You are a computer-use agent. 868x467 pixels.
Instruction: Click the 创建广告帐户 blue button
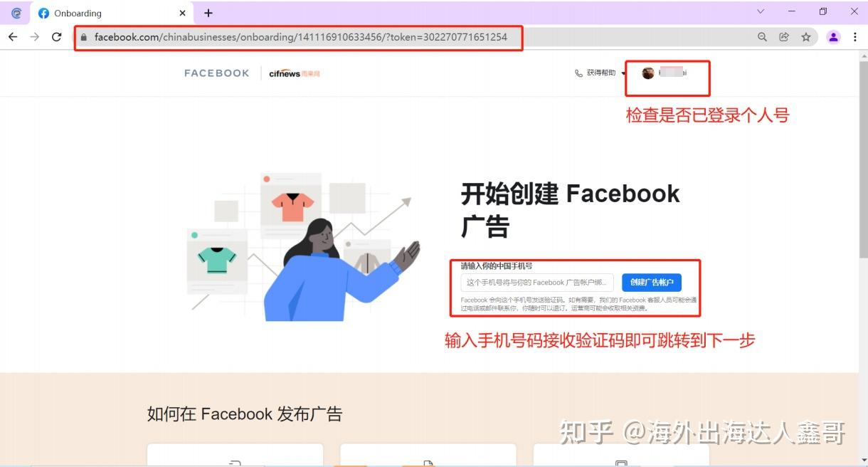[x=651, y=282]
